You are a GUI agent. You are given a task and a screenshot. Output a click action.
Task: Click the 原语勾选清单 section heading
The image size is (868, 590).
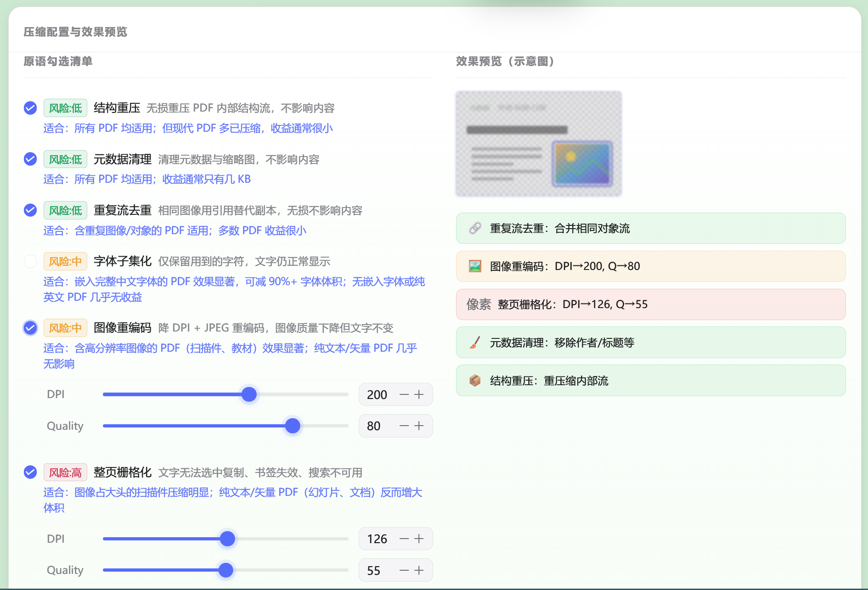point(58,62)
